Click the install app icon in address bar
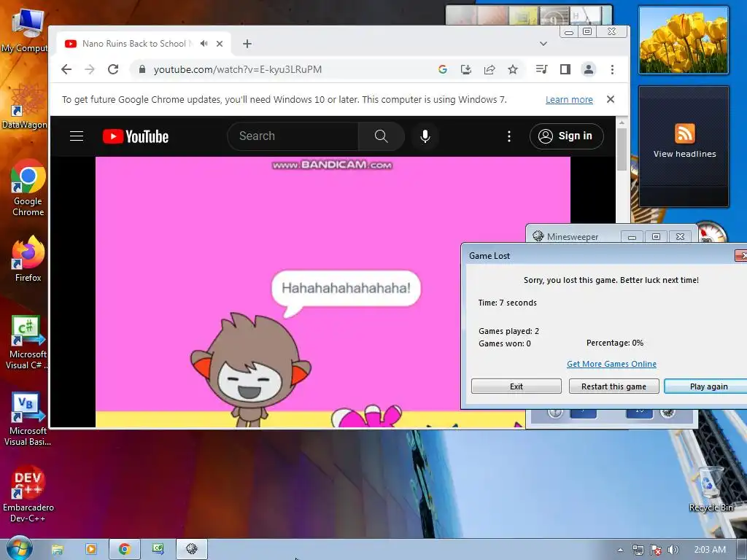Image resolution: width=747 pixels, height=560 pixels. [466, 69]
